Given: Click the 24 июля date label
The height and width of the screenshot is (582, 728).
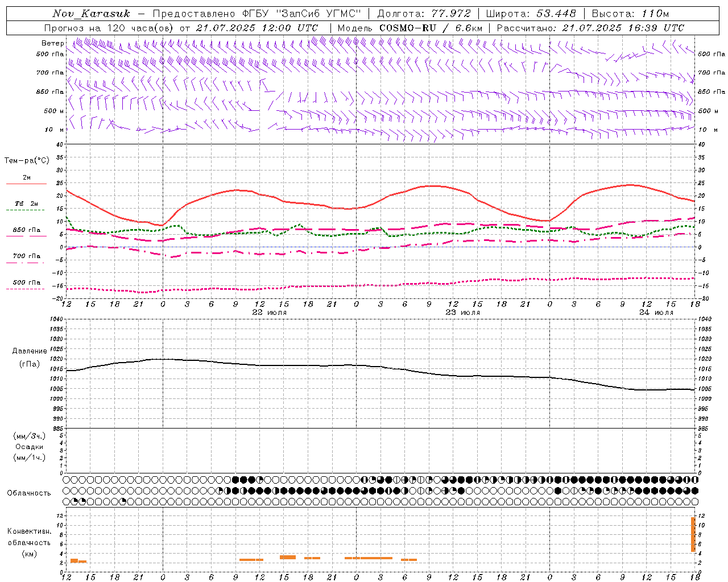Looking at the screenshot, I should pyautogui.click(x=656, y=313).
